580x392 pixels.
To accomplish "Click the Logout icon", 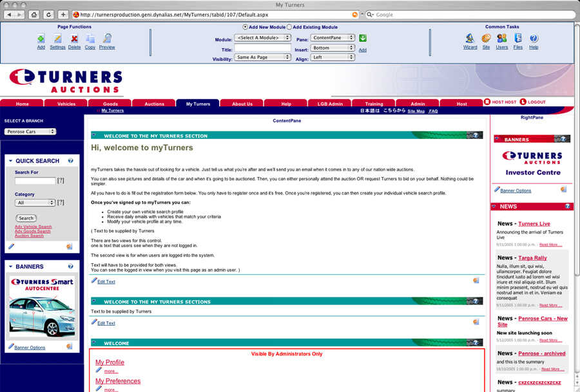I will (x=523, y=102).
